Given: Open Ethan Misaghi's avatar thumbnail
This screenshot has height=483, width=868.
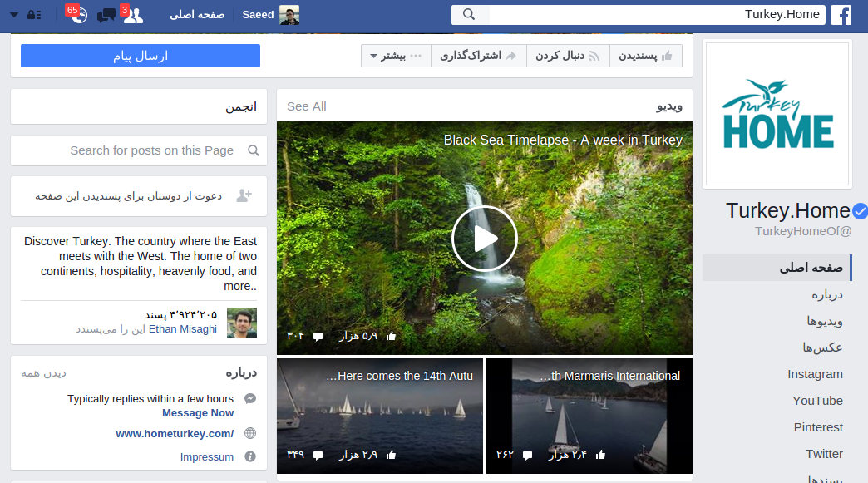Looking at the screenshot, I should [242, 323].
